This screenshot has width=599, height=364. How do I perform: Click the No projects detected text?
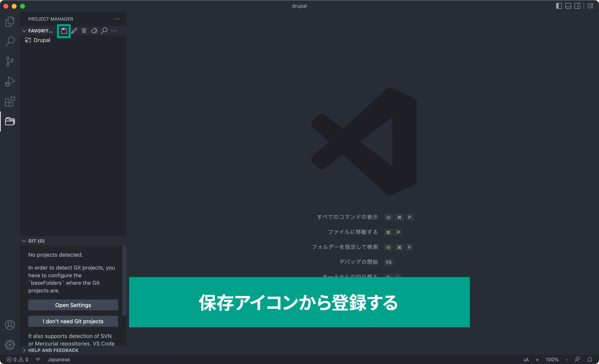click(x=55, y=255)
